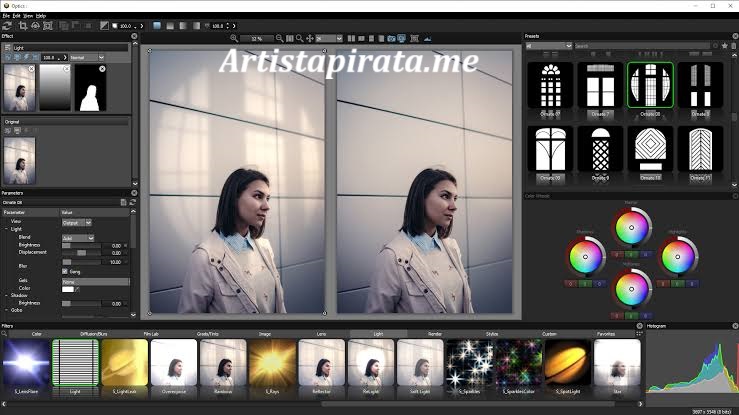Toggle the Blur Gang checkbox
Image resolution: width=739 pixels, height=415 pixels.
pyautogui.click(x=65, y=271)
